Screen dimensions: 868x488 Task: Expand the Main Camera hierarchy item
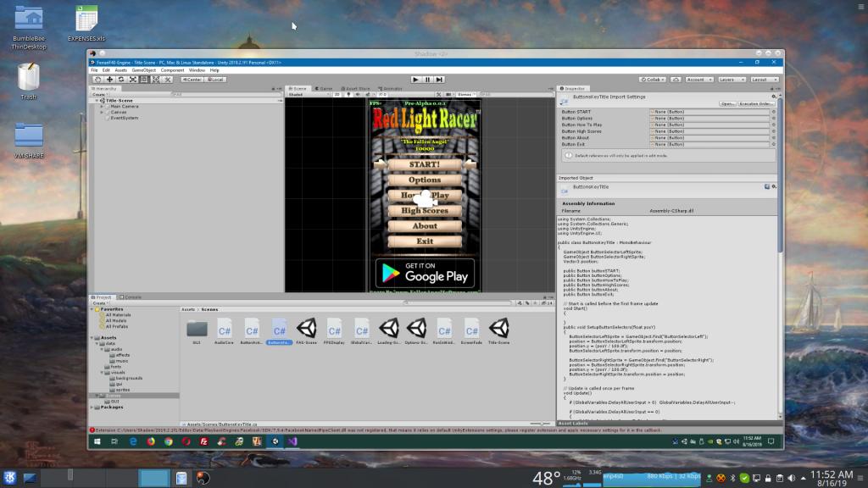tap(102, 106)
